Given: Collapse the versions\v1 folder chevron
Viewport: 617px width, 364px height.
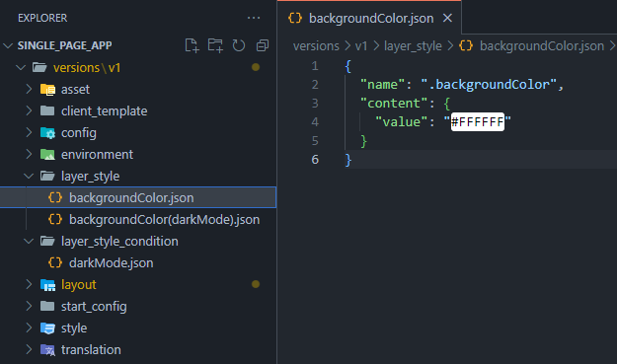Looking at the screenshot, I should (x=21, y=68).
